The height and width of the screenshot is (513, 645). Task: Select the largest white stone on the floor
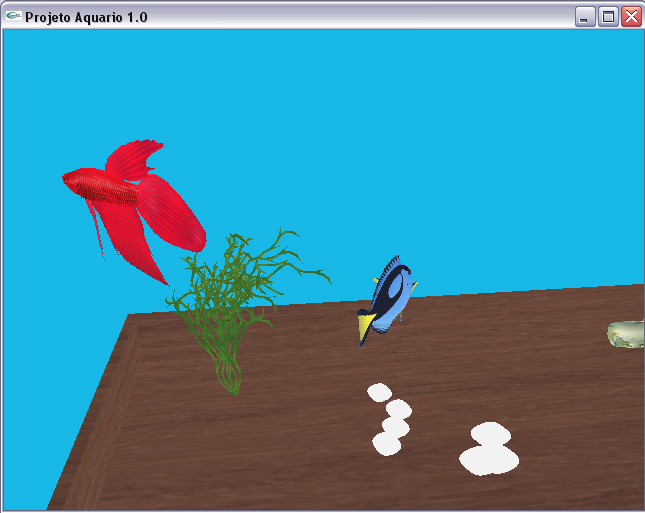coord(489,460)
